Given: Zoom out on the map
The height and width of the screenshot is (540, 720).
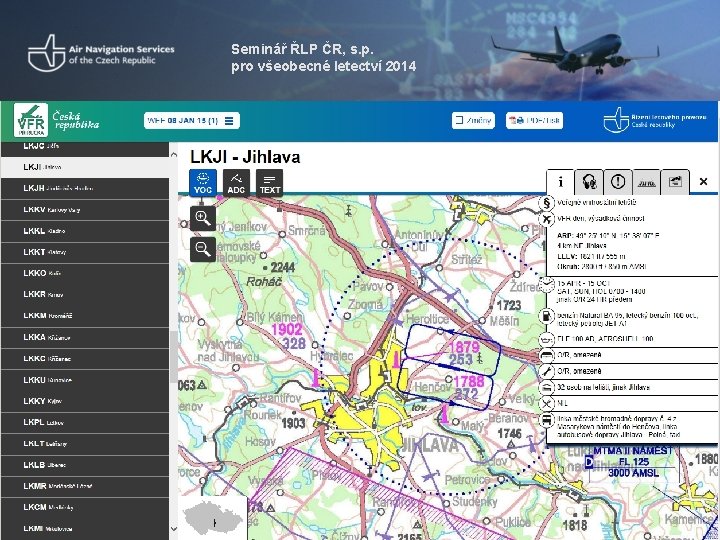Looking at the screenshot, I should click(203, 250).
